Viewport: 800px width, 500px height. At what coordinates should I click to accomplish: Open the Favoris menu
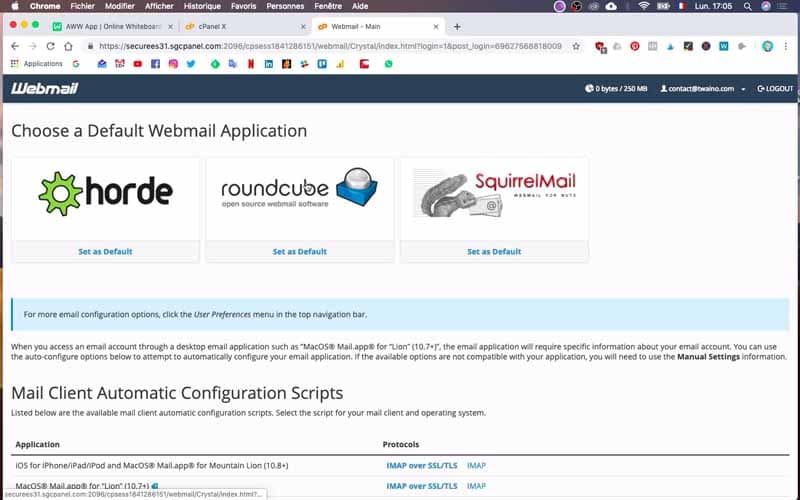(243, 6)
